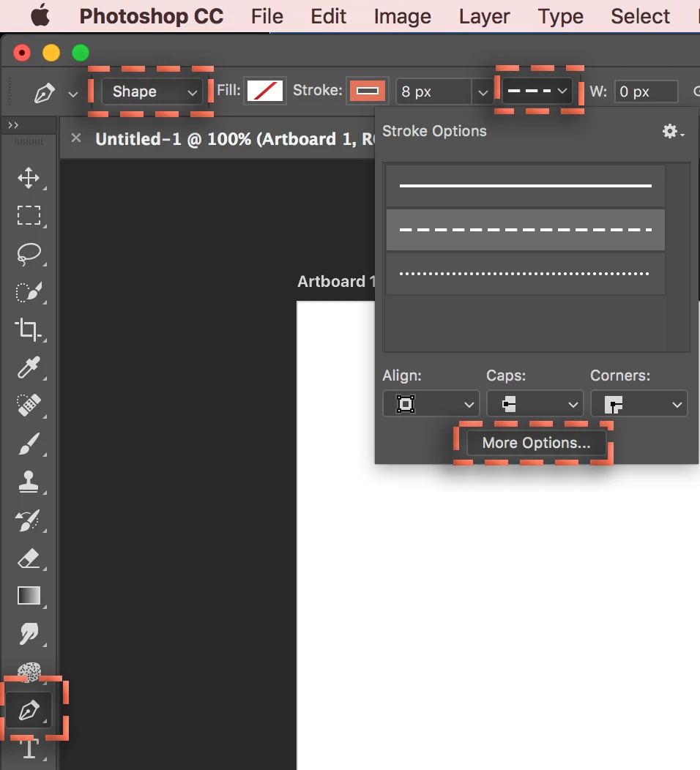Select the Clone Stamp tool
Screen dimensions: 700x770
pyautogui.click(x=29, y=482)
